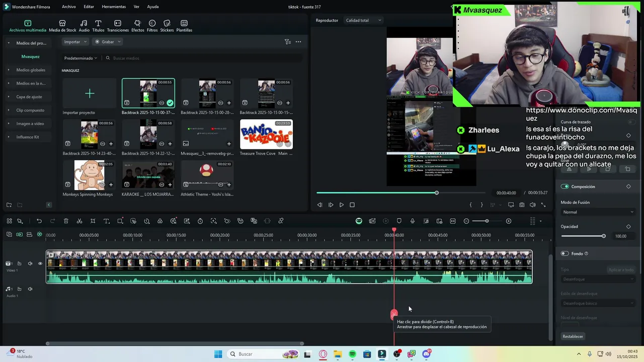The height and width of the screenshot is (362, 644).
Task: Click the media filter icon
Action: point(287,42)
